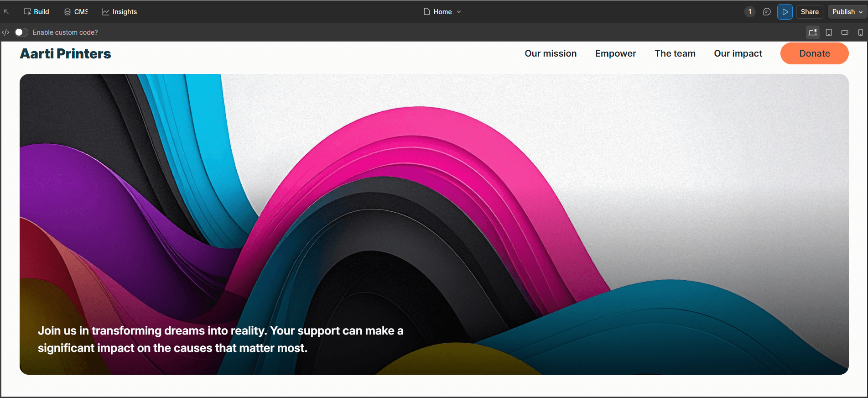Expand the Publish dropdown
This screenshot has height=398, width=868.
tap(847, 12)
